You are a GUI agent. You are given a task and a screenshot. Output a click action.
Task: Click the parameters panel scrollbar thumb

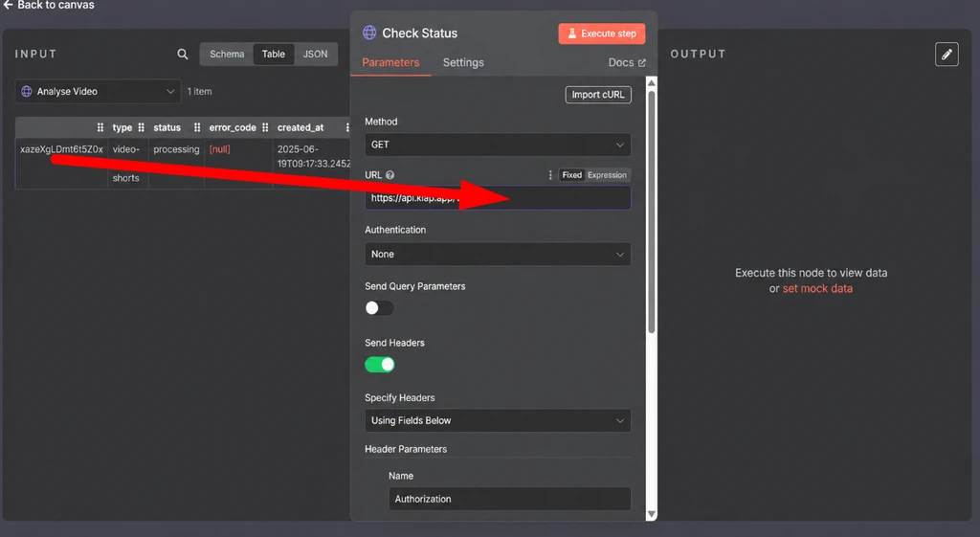(x=651, y=212)
